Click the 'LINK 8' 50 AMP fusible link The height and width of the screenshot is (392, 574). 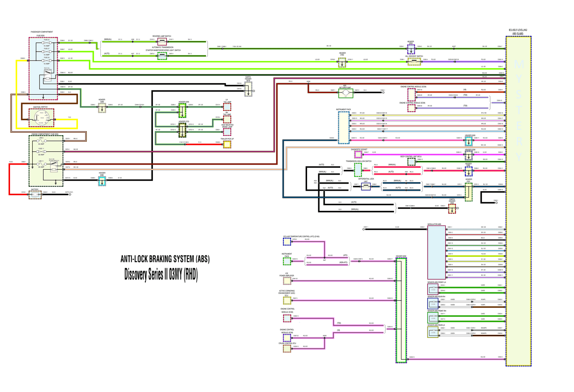pyautogui.click(x=42, y=141)
